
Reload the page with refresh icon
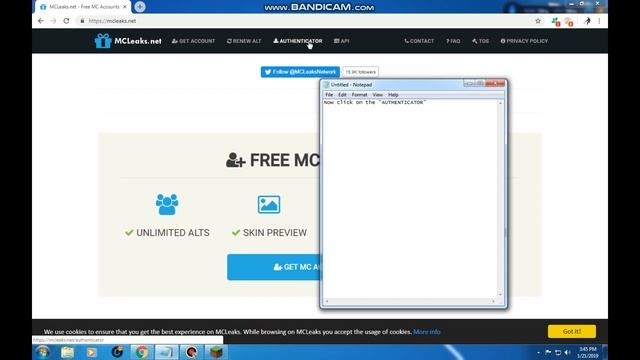point(66,21)
